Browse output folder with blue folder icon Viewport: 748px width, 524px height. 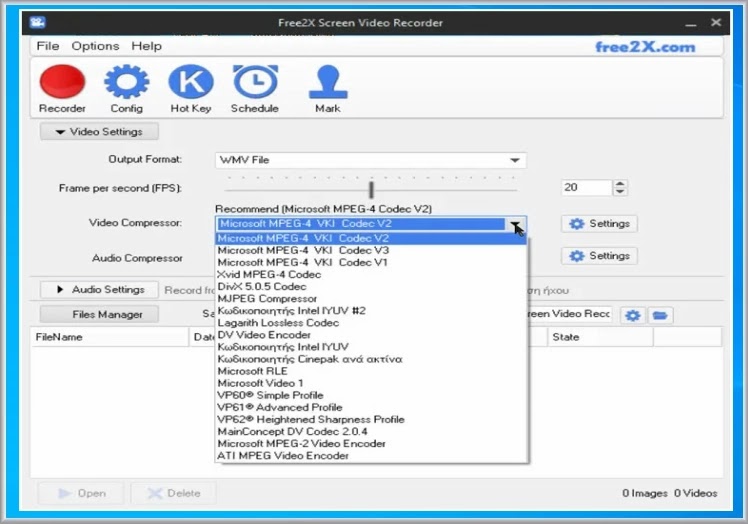660,315
